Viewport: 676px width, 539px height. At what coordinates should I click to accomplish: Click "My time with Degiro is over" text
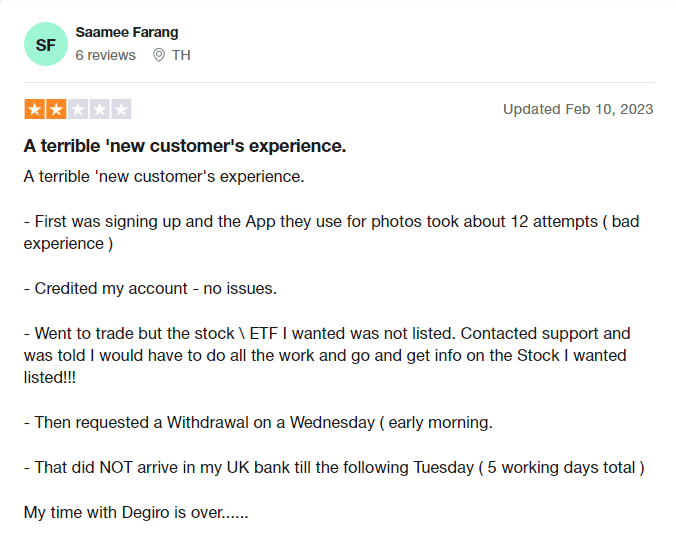136,512
